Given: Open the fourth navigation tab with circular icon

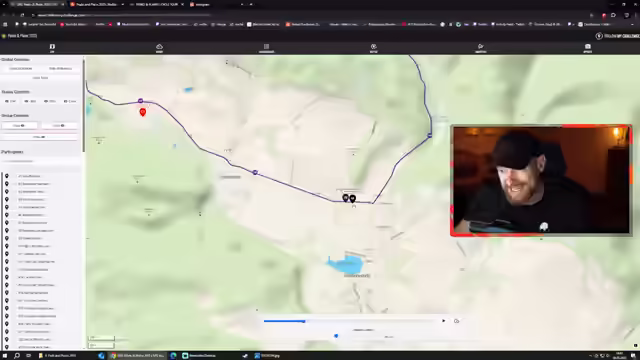Looking at the screenshot, I should tap(373, 48).
